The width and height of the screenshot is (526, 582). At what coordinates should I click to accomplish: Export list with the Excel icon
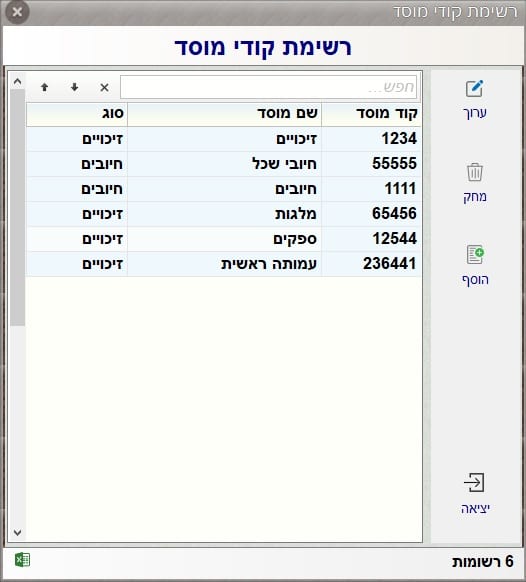click(x=22, y=560)
